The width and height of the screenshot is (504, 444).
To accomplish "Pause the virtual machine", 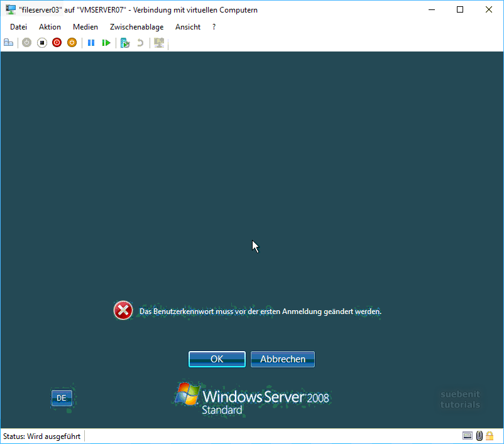I will (91, 43).
